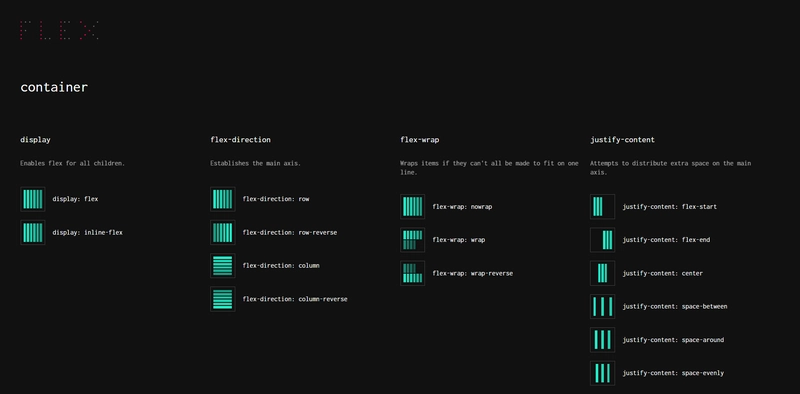Click the 'justify-content: space-evenly' text label

click(673, 373)
